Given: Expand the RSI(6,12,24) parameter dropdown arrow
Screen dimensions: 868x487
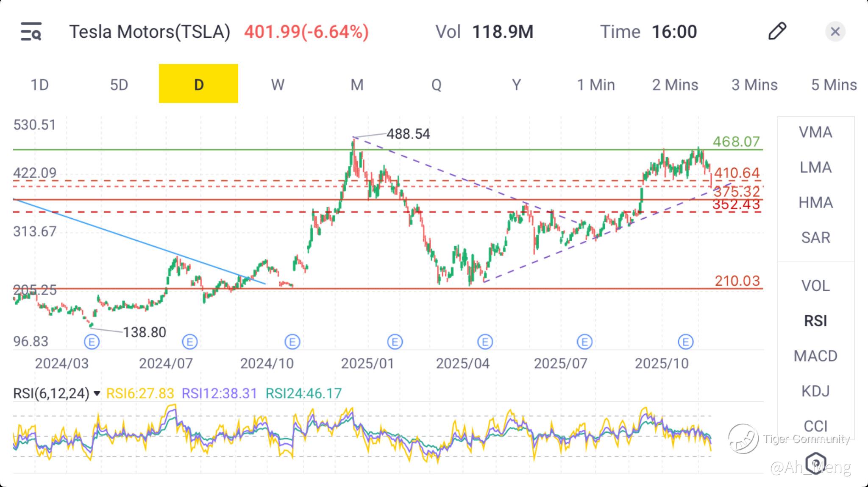Looking at the screenshot, I should click(97, 394).
